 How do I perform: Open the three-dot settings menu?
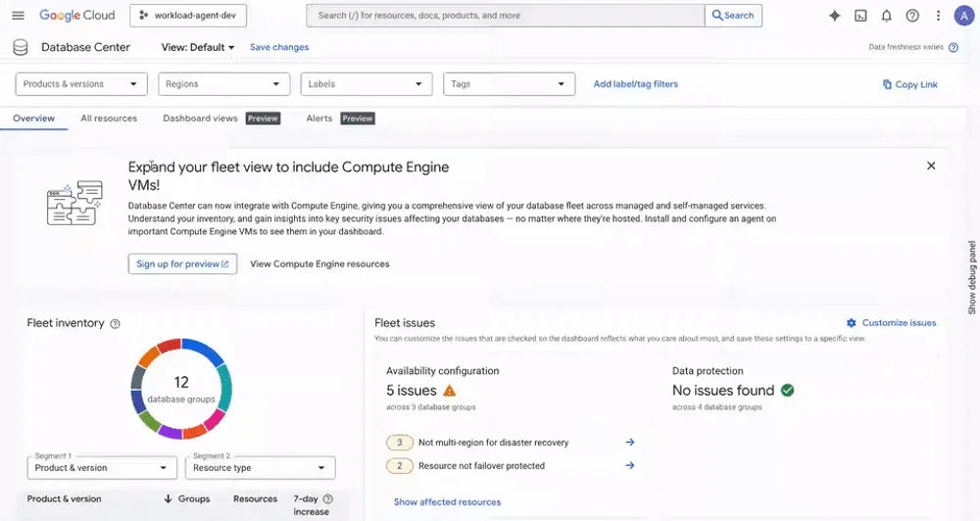click(x=938, y=16)
